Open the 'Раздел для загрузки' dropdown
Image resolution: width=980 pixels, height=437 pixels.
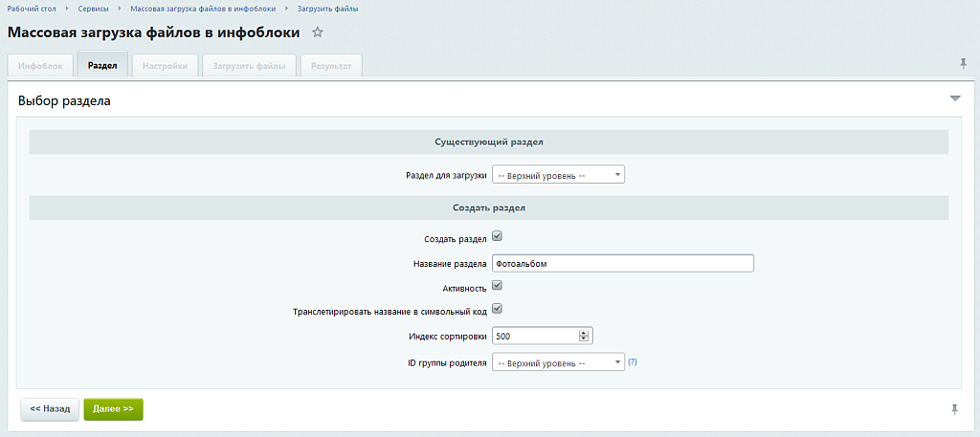(x=558, y=175)
